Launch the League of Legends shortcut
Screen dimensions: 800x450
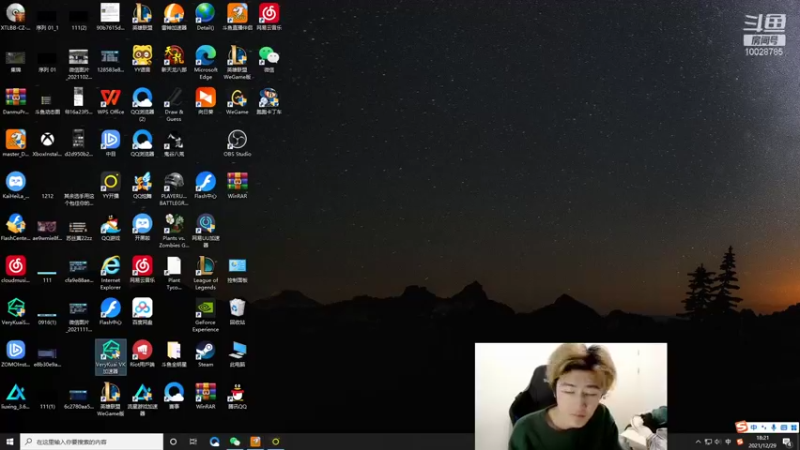point(206,273)
